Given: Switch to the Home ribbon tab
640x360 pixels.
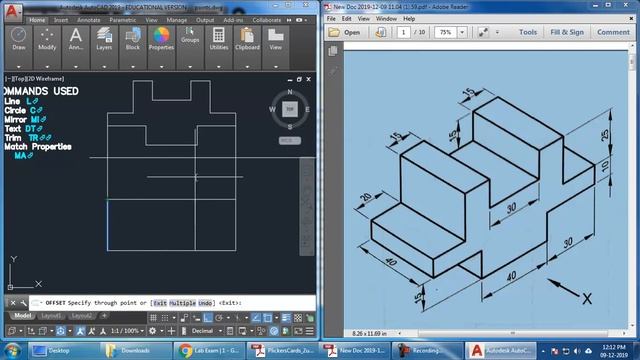Looking at the screenshot, I should [37, 20].
